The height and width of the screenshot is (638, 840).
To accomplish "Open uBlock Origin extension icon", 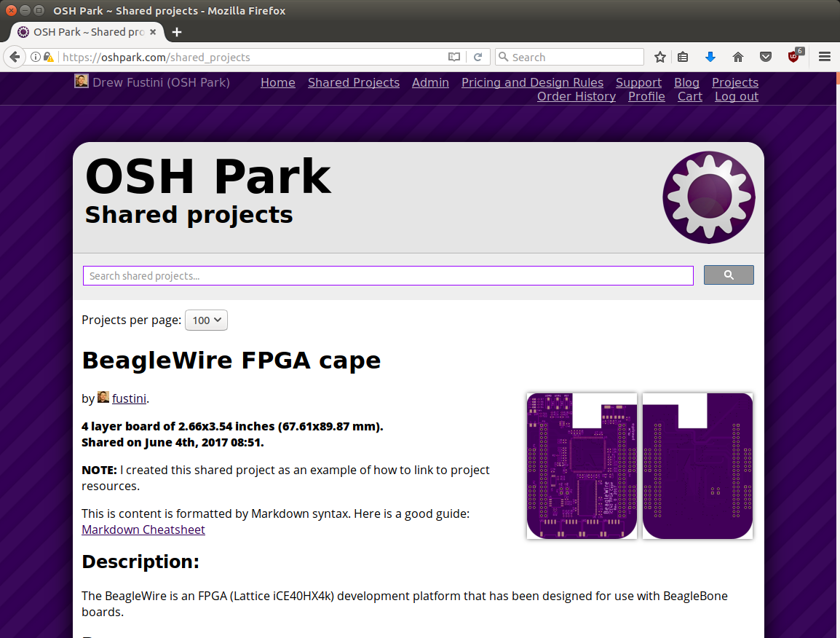I will [x=794, y=56].
